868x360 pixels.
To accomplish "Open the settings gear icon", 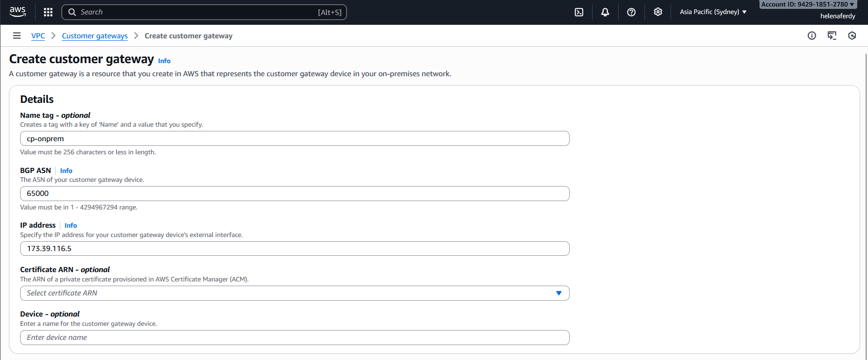I will coord(658,12).
